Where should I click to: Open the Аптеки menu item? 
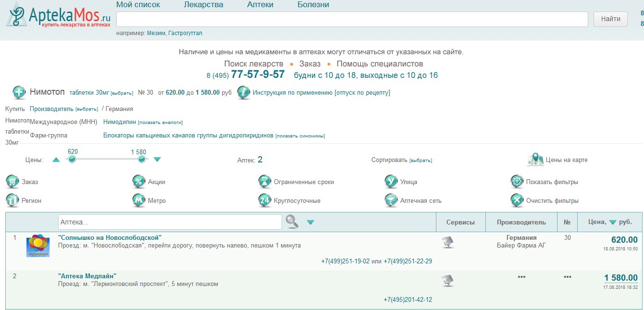click(x=260, y=5)
